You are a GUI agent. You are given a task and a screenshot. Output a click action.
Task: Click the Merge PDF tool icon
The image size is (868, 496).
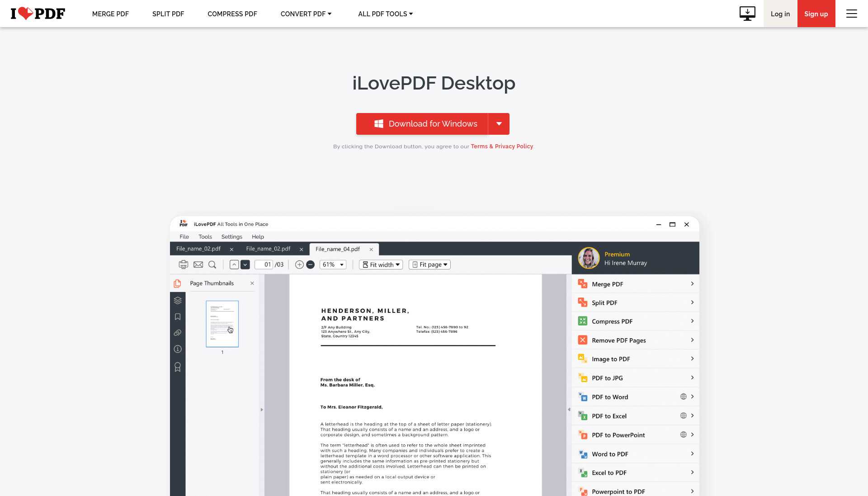coord(582,284)
